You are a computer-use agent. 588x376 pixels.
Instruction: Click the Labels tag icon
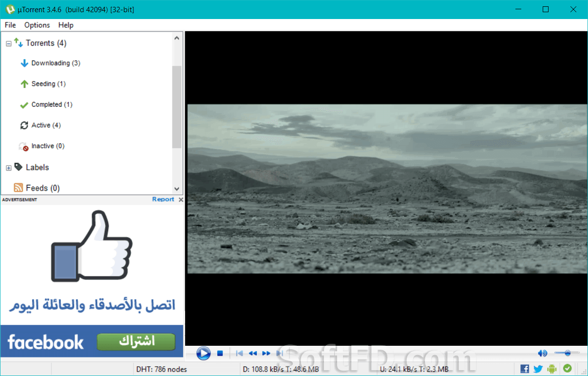coord(19,167)
